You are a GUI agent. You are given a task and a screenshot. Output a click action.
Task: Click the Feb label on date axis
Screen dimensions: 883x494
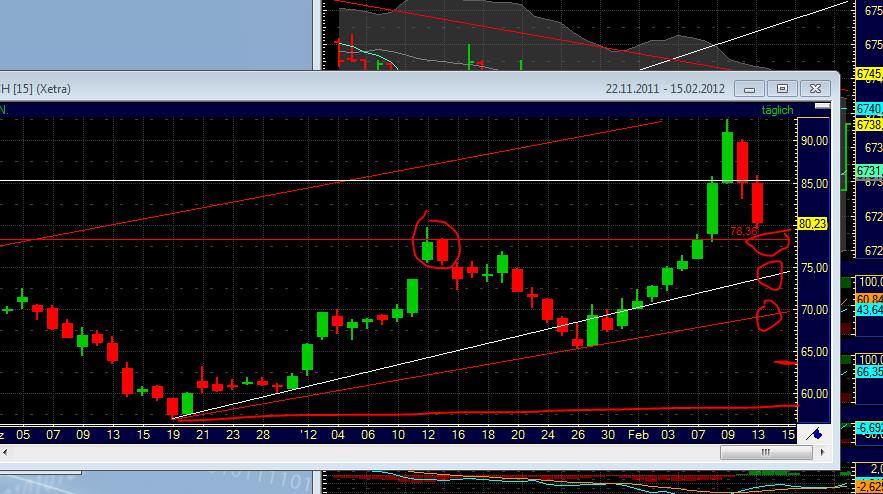639,435
